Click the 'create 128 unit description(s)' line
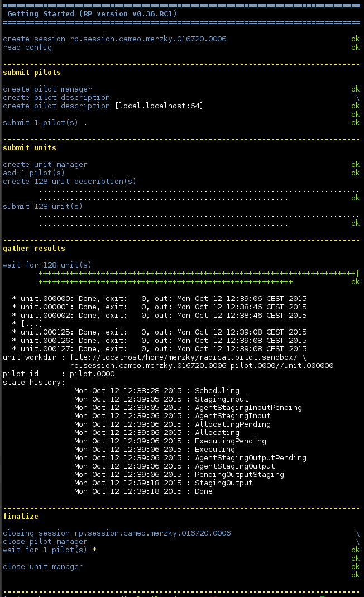 click(x=70, y=182)
